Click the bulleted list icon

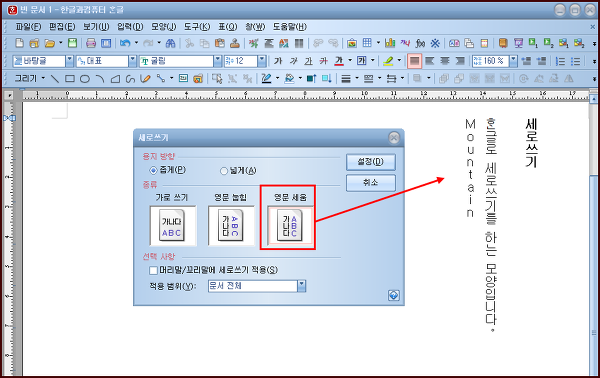point(576,61)
